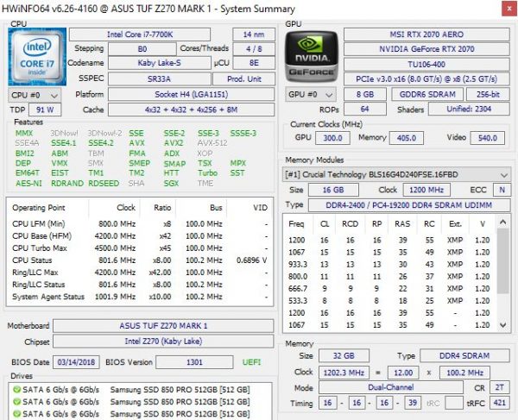Click the 14 nm process field

(254, 34)
